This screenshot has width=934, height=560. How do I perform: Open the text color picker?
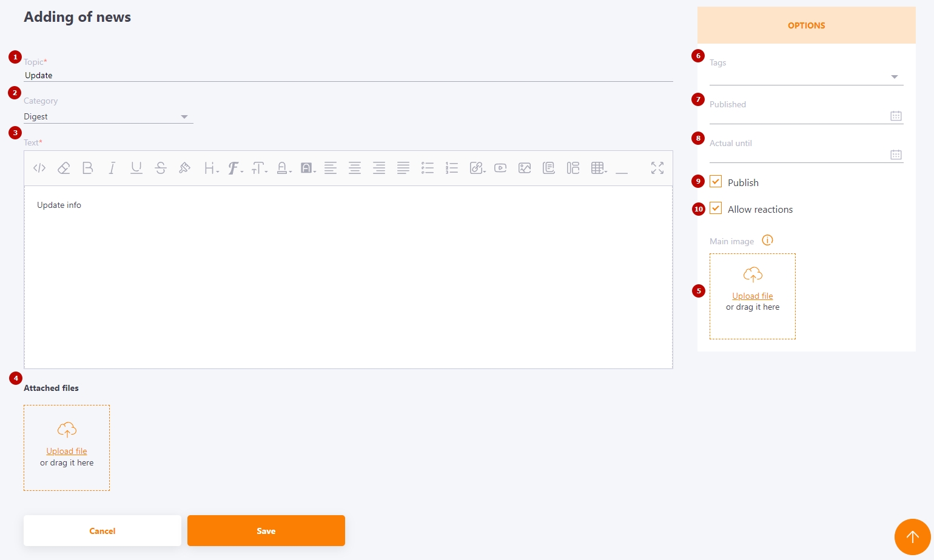pos(284,168)
